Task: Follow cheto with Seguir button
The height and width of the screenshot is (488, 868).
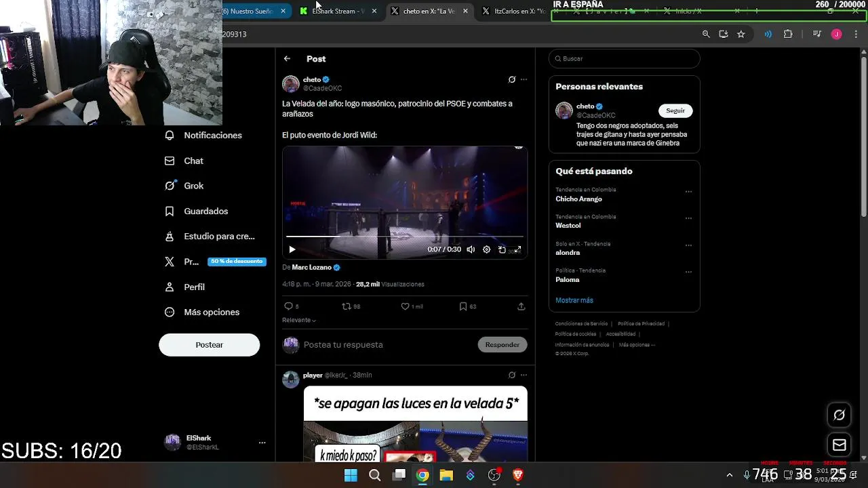Action: (675, 110)
